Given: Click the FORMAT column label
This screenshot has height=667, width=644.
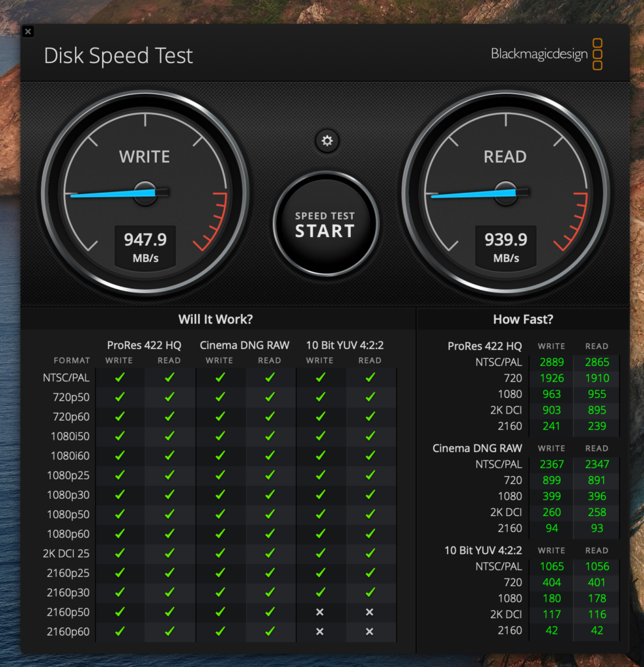Looking at the screenshot, I should tap(72, 361).
